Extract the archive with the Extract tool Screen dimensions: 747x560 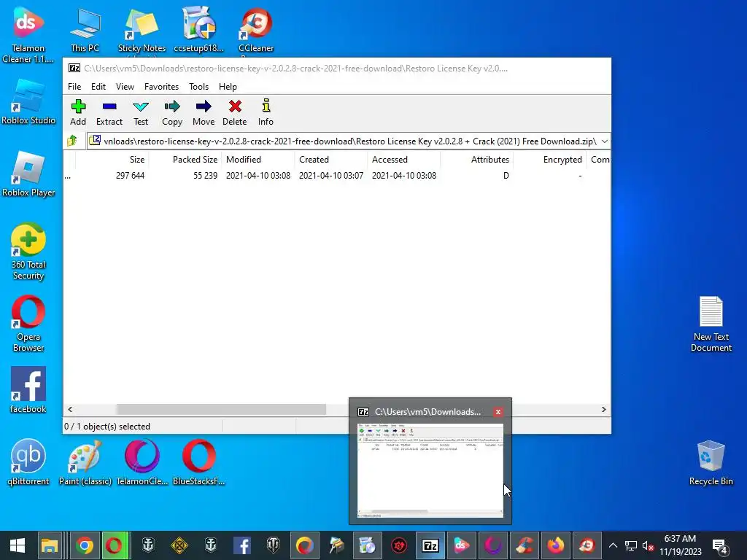click(109, 112)
